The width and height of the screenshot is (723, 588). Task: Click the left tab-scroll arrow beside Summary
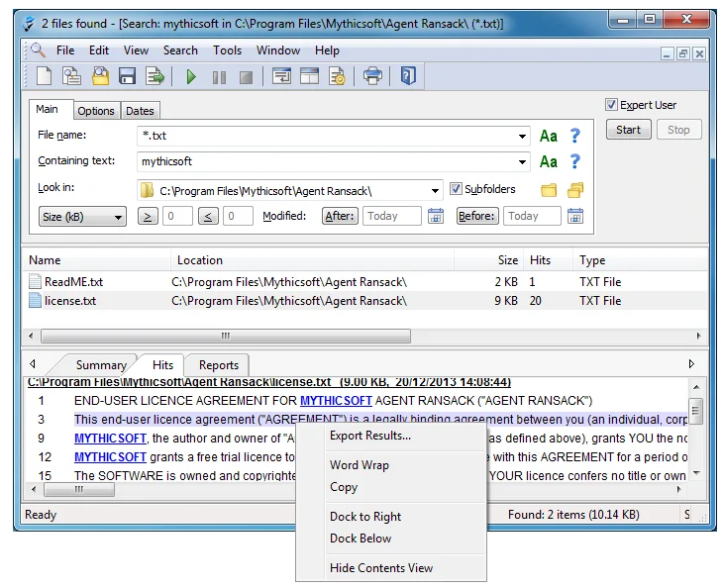[x=33, y=364]
